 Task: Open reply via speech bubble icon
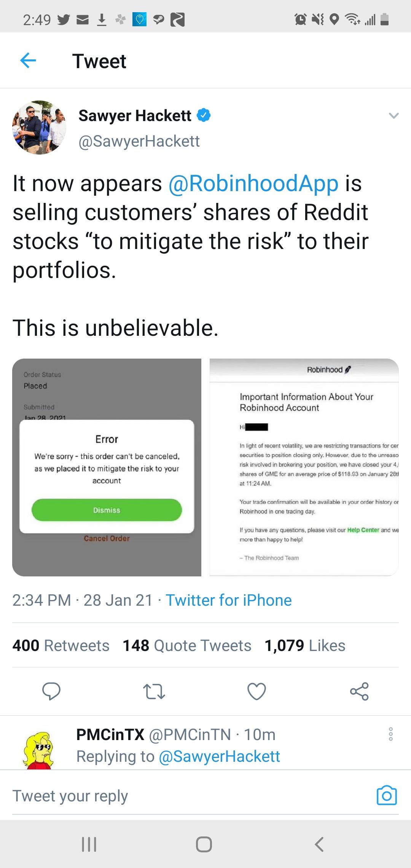(51, 691)
